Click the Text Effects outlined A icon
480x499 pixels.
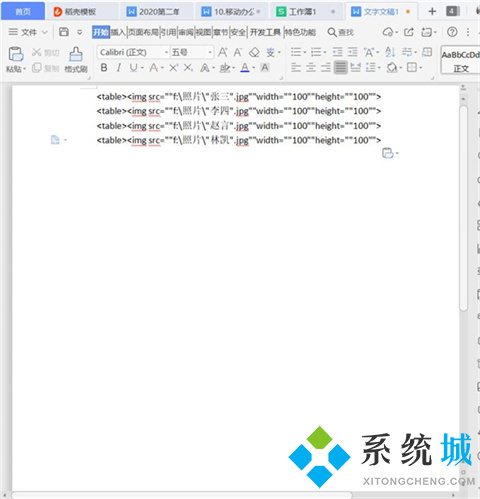point(205,68)
